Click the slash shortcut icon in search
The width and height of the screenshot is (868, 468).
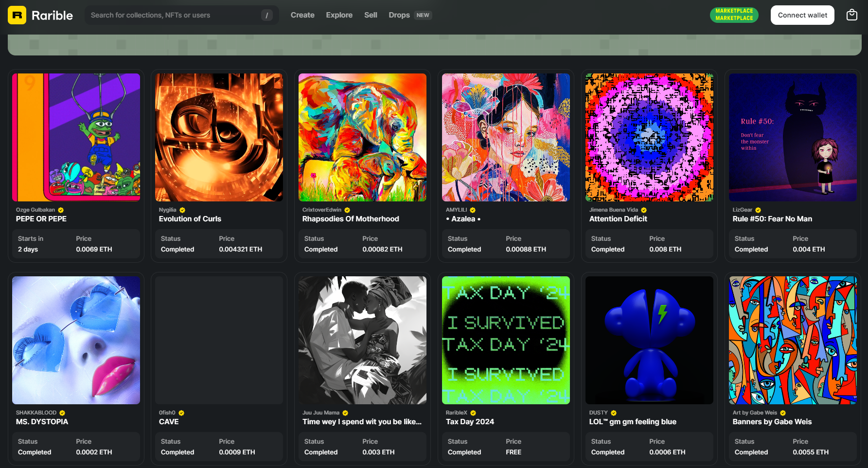pyautogui.click(x=266, y=15)
